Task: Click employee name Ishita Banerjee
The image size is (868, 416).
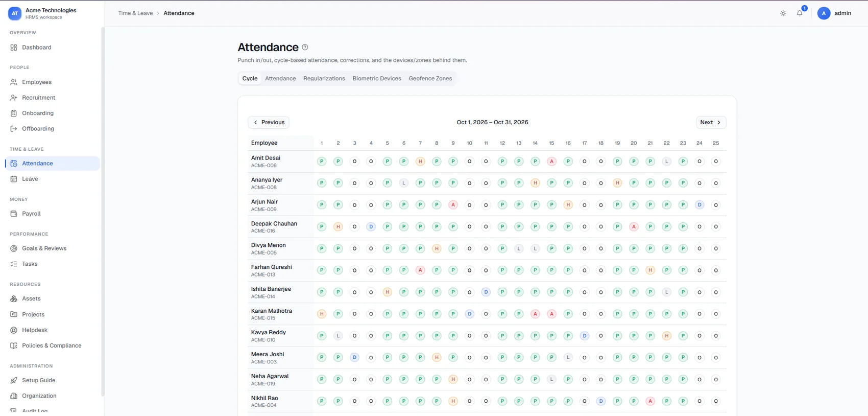Action: tap(271, 289)
